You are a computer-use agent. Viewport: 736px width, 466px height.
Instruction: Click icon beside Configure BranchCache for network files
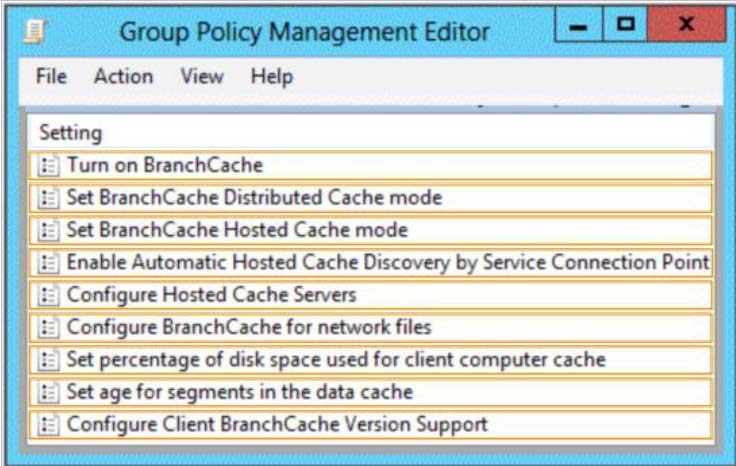coord(49,328)
